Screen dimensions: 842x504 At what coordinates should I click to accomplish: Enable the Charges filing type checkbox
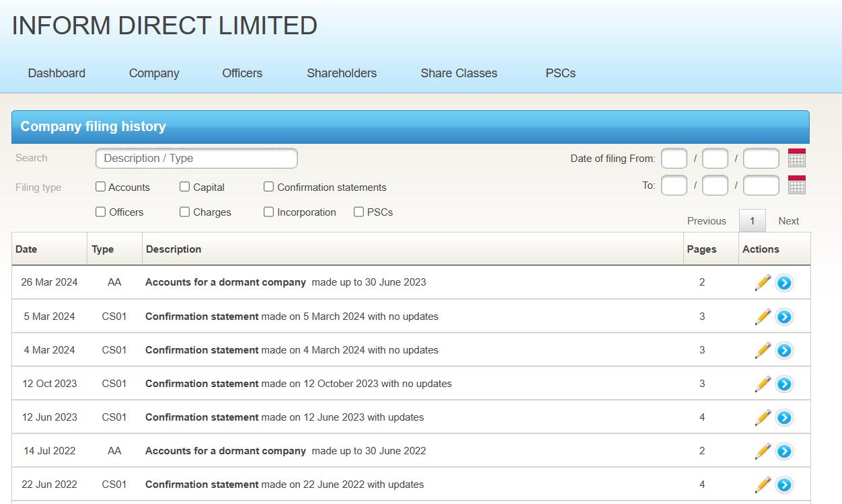(x=185, y=212)
